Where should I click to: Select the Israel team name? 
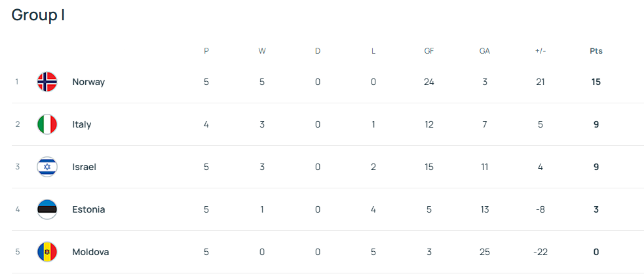85,167
